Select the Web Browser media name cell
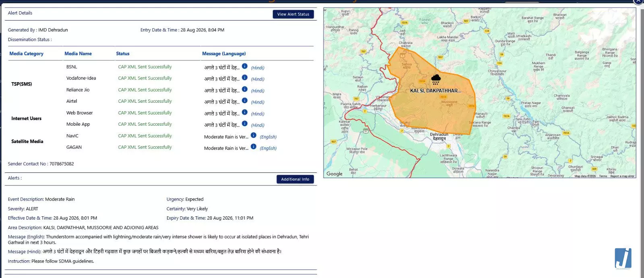644x278 pixels. pos(79,113)
